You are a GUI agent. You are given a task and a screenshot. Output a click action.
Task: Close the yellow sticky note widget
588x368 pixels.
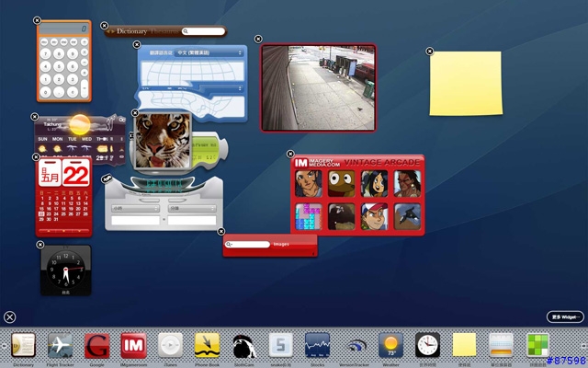(430, 52)
